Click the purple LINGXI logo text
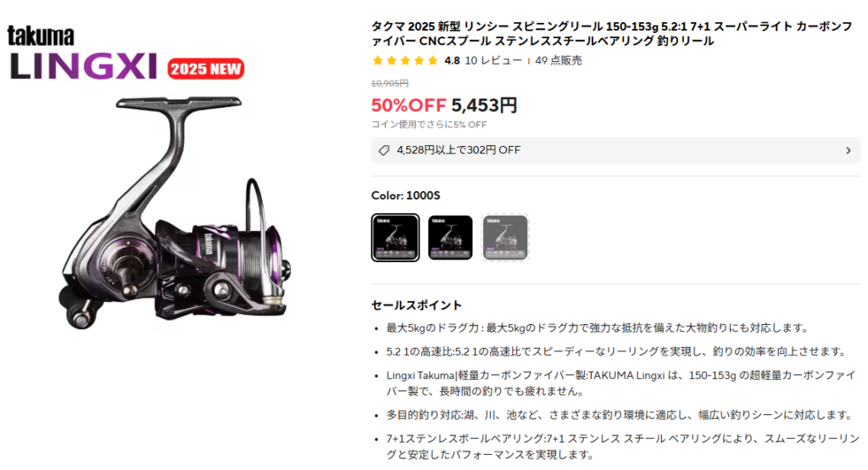Screen dimensions: 868x470 [84, 66]
